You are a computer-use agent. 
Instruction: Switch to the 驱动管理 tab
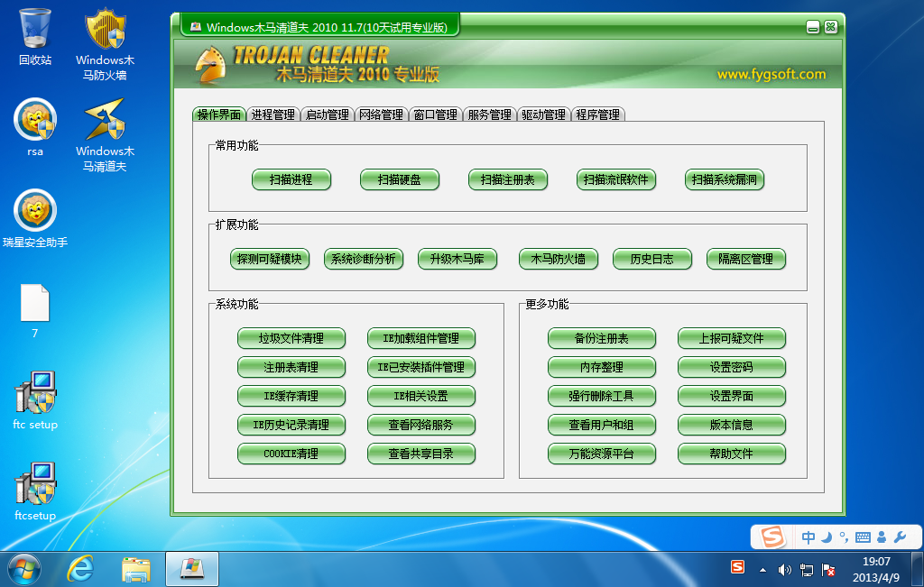click(543, 115)
